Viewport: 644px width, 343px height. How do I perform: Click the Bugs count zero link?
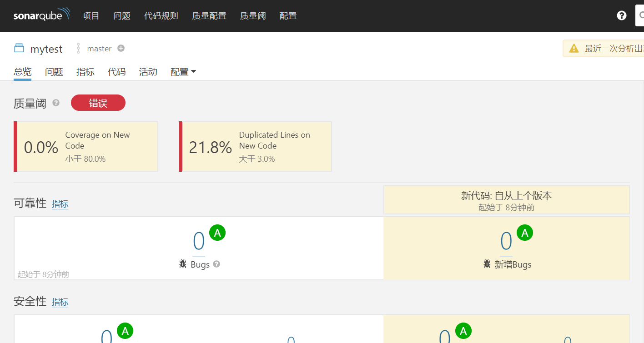[199, 241]
